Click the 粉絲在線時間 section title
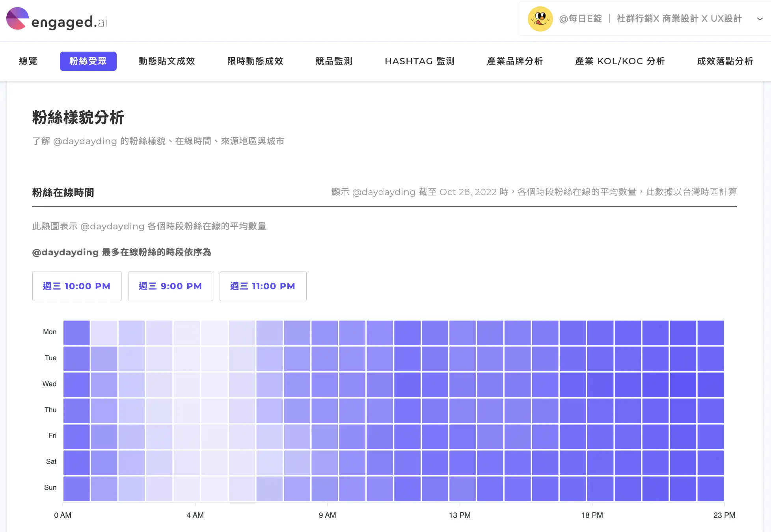 tap(63, 192)
